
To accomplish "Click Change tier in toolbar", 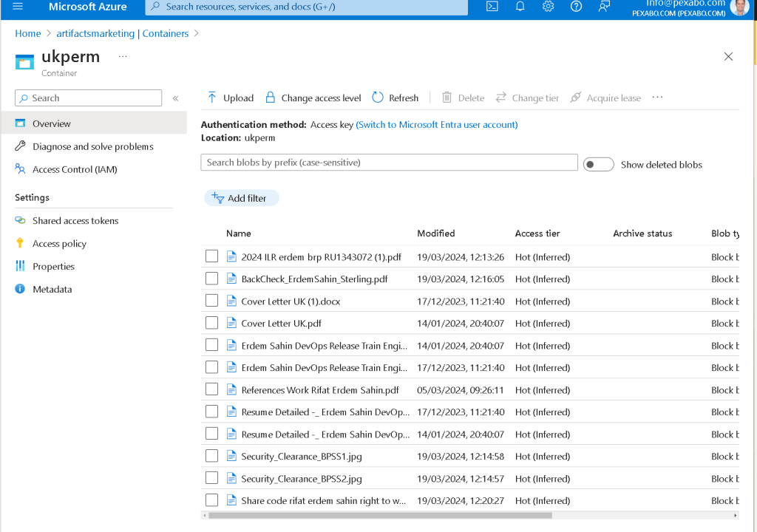I will (527, 98).
